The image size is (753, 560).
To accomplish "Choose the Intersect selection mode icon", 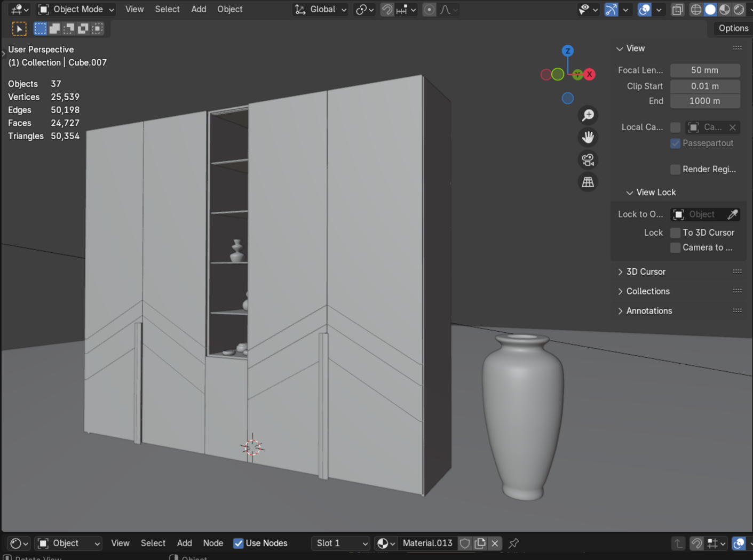I will [98, 29].
